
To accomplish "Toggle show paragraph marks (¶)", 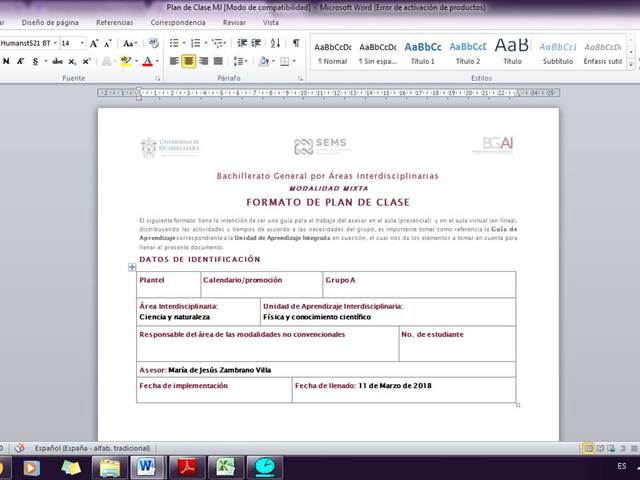I will [x=296, y=43].
